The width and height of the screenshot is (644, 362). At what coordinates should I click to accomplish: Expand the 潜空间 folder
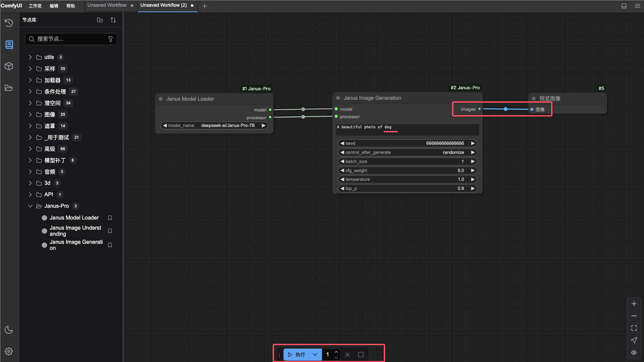click(x=30, y=103)
